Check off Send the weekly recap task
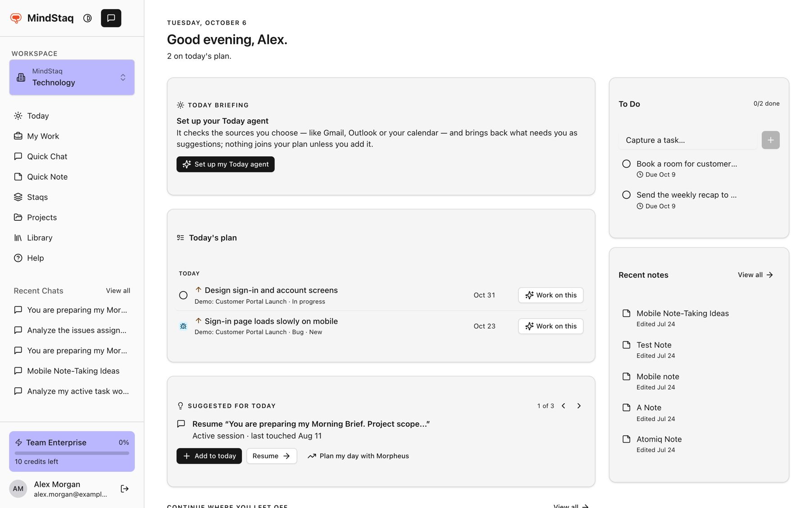812x508 pixels. [626, 195]
